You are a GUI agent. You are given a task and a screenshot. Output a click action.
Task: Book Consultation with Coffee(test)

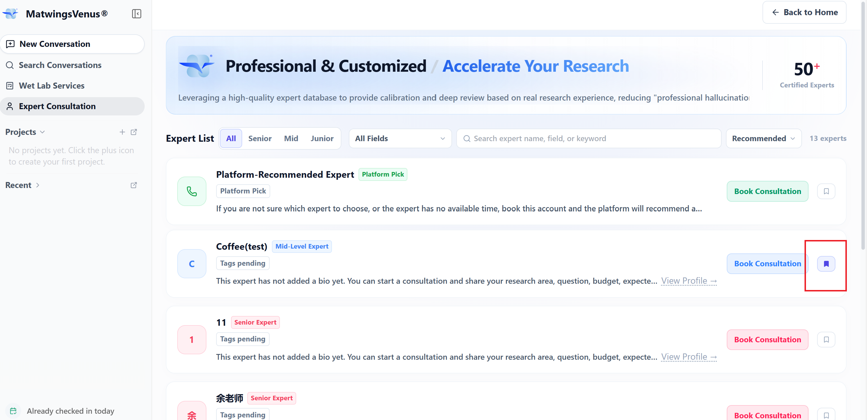(x=767, y=264)
